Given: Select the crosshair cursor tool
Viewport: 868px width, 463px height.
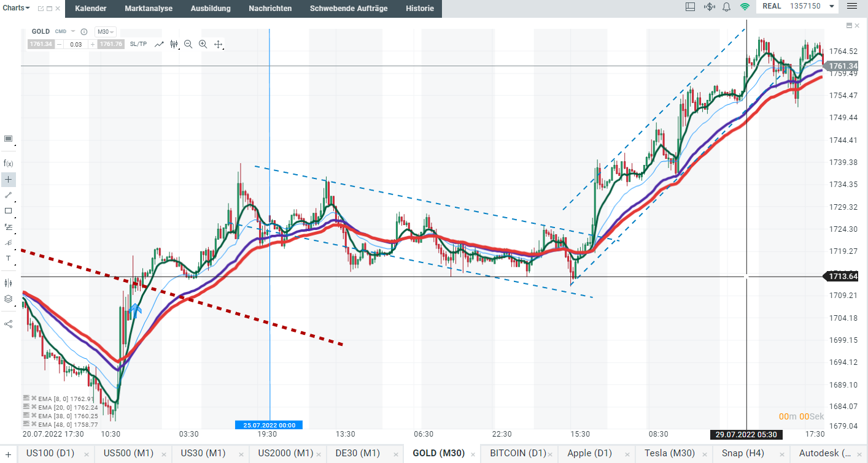Looking at the screenshot, I should pyautogui.click(x=9, y=179).
